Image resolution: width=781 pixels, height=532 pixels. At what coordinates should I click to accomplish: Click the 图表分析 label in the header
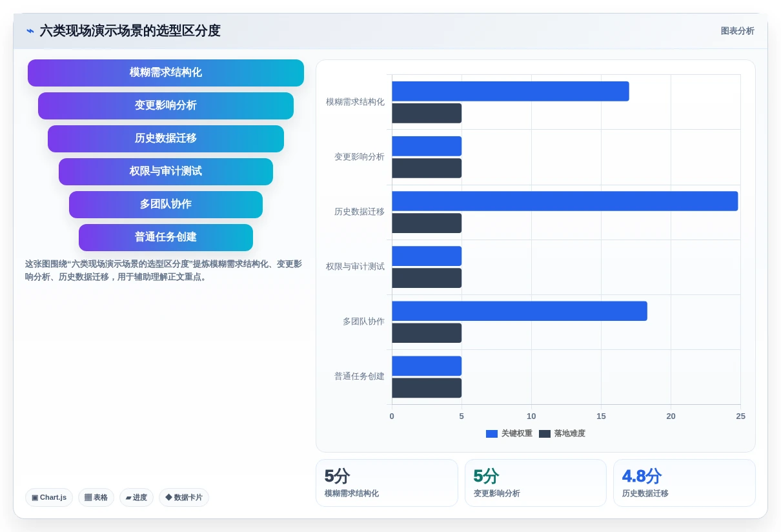pyautogui.click(x=737, y=31)
